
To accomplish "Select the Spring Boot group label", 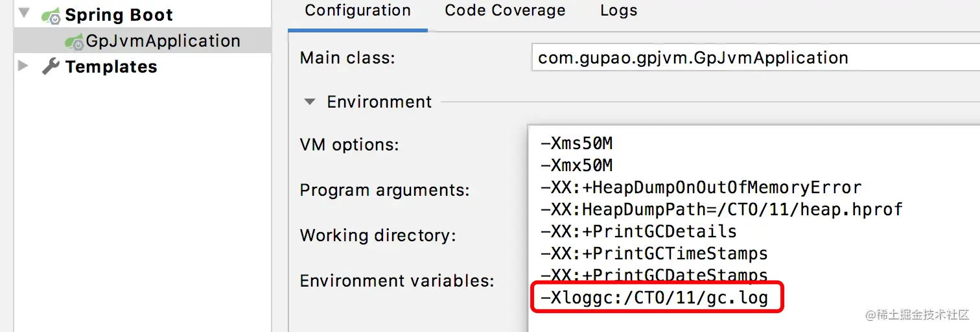I will coord(119,15).
